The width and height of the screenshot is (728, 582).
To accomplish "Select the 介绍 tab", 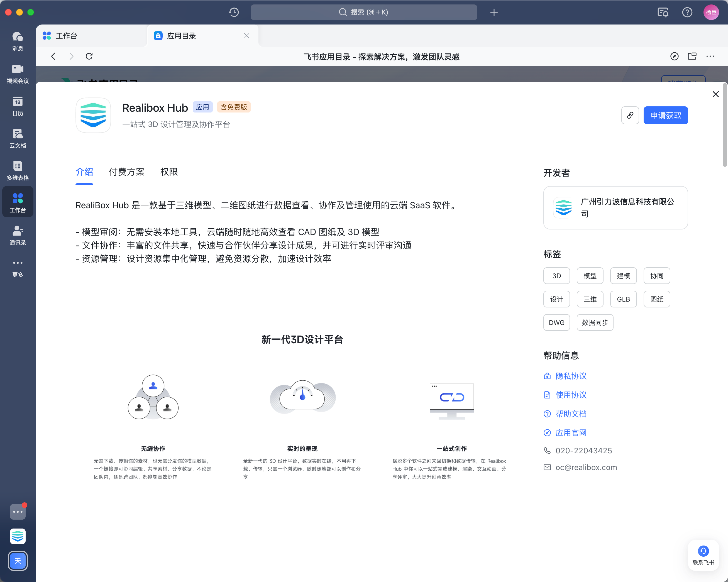I will coord(84,172).
